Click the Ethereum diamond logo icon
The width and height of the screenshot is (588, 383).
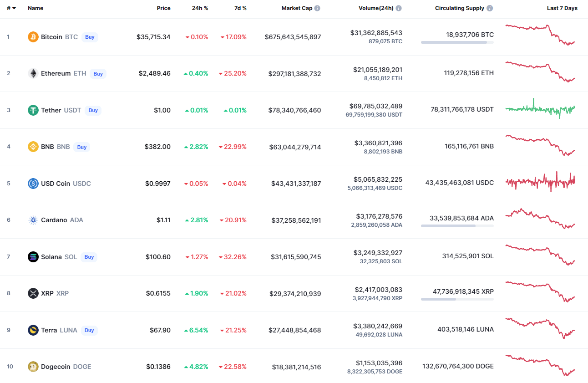[x=33, y=73]
